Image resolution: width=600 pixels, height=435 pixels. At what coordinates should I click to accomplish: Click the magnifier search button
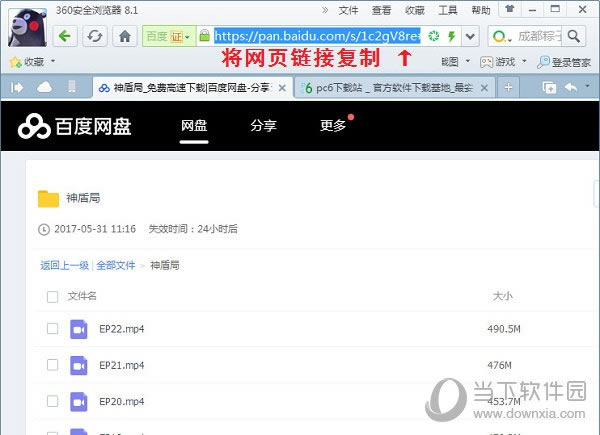[x=574, y=36]
